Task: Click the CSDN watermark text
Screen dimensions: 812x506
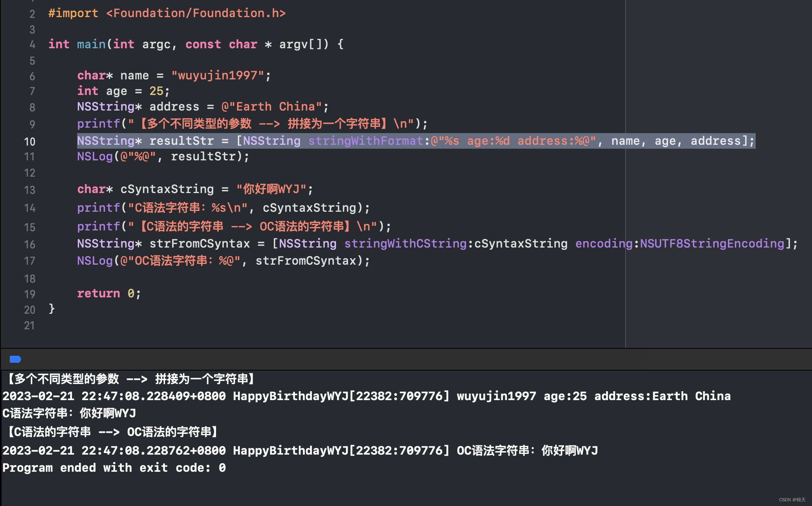Action: coord(792,500)
